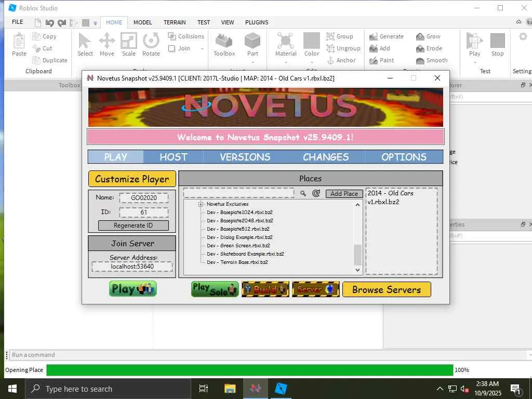Click the Copy icon in Roblox Studio
The image size is (532, 399).
pos(36,36)
